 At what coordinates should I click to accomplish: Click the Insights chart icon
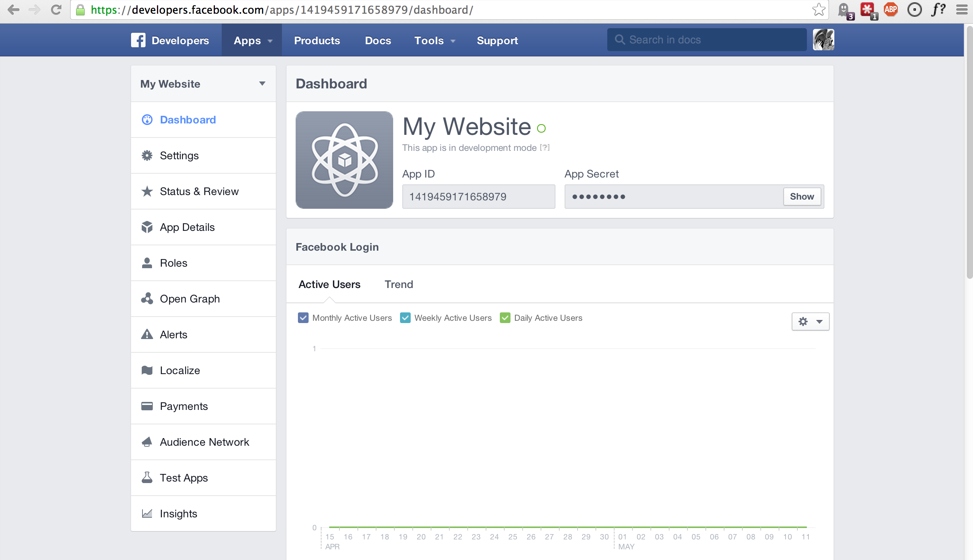point(148,513)
